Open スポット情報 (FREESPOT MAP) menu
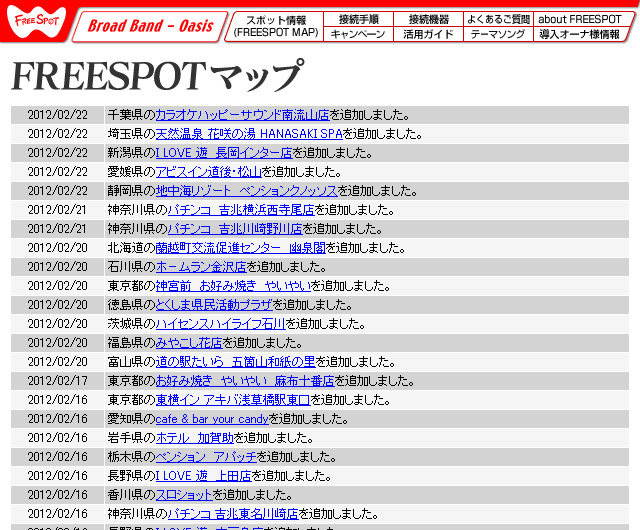 pos(276,26)
